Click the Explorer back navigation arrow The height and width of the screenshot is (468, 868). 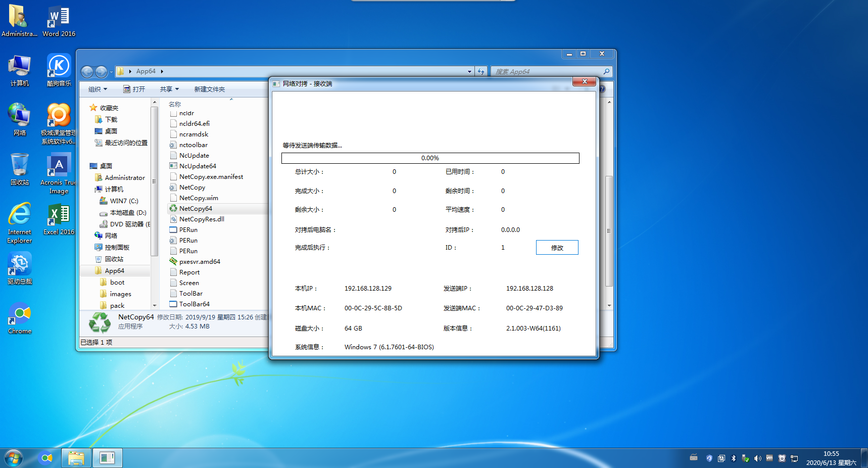click(x=87, y=72)
